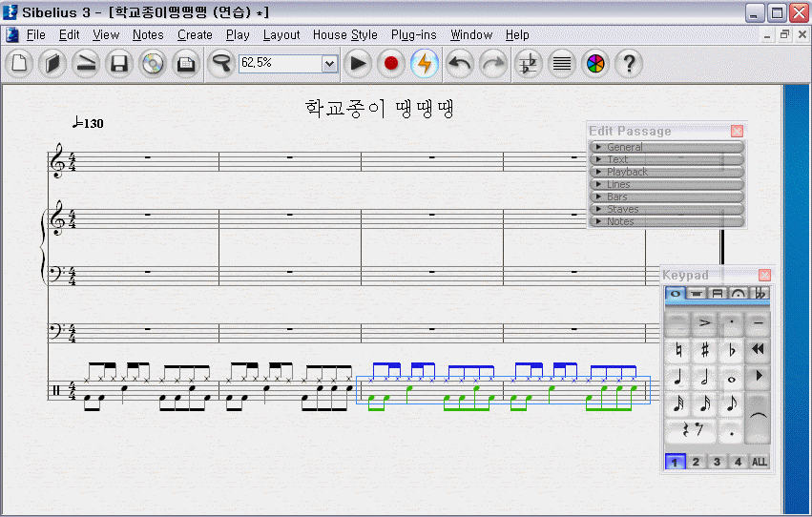Click the color wheel toolbar icon
The image size is (812, 517).
click(595, 64)
